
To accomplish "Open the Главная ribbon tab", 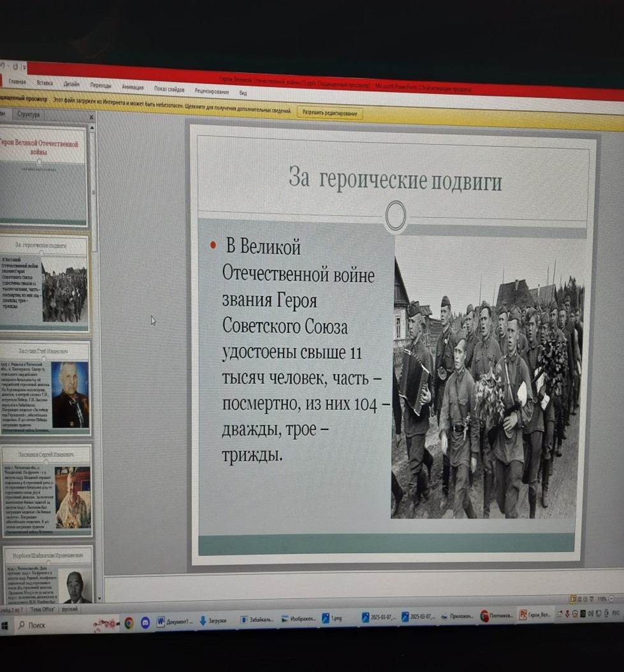I will tap(17, 82).
